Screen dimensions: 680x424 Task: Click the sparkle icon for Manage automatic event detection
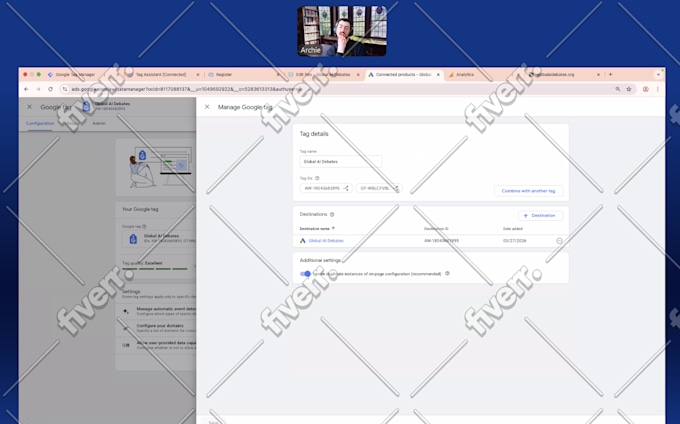126,311
